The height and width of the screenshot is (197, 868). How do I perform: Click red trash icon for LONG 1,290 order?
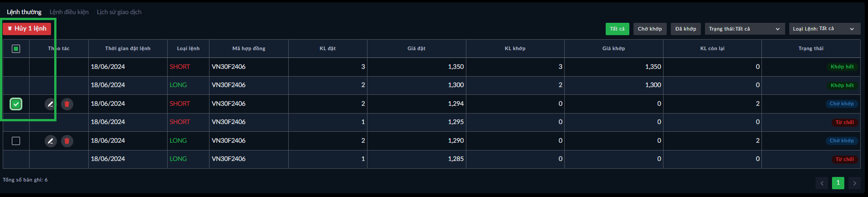pyautogui.click(x=67, y=141)
